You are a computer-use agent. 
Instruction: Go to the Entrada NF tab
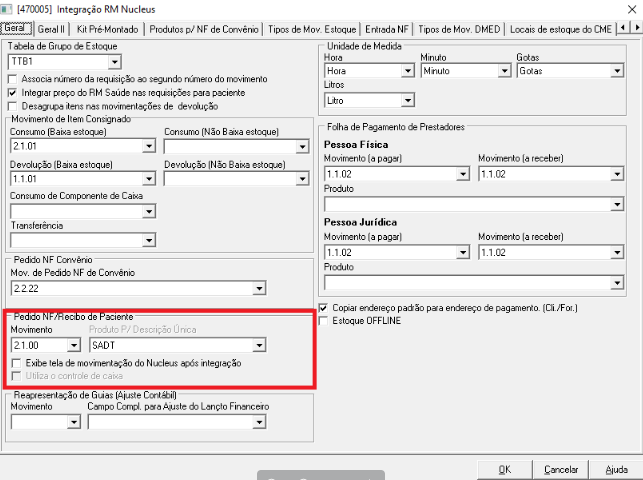[387, 29]
